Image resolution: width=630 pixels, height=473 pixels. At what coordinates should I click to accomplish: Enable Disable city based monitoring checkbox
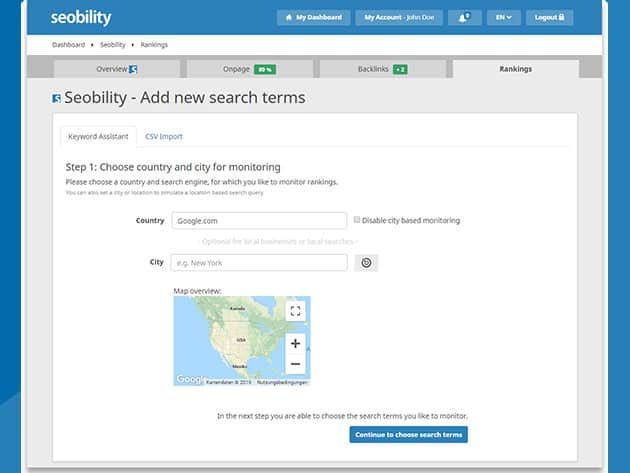357,220
